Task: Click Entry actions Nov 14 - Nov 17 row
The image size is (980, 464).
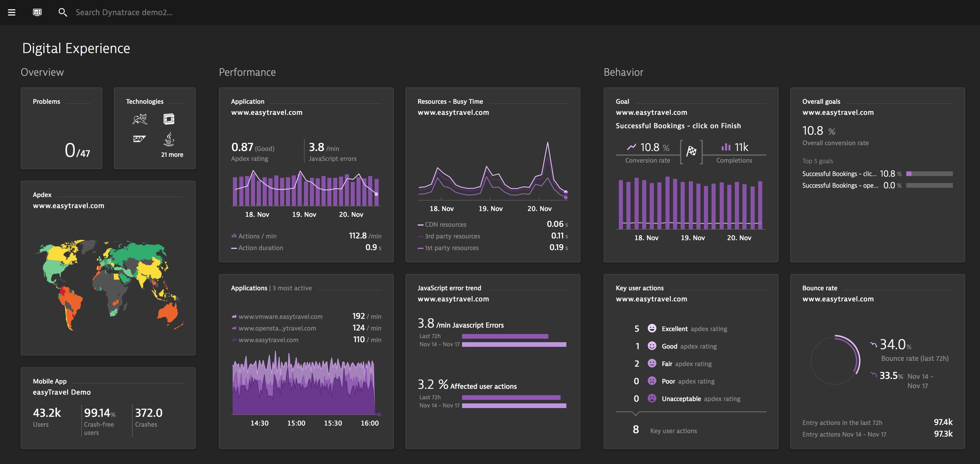Action: (x=877, y=434)
